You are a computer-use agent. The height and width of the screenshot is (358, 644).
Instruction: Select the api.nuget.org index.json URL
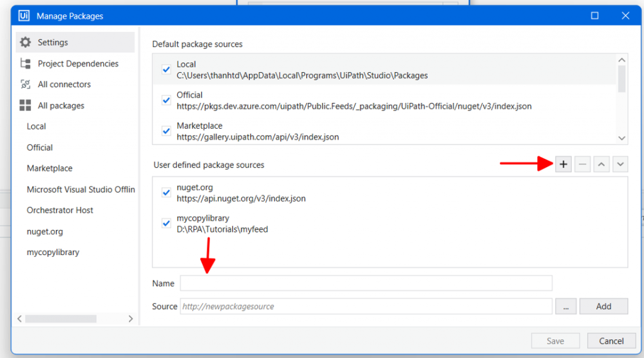tap(241, 198)
